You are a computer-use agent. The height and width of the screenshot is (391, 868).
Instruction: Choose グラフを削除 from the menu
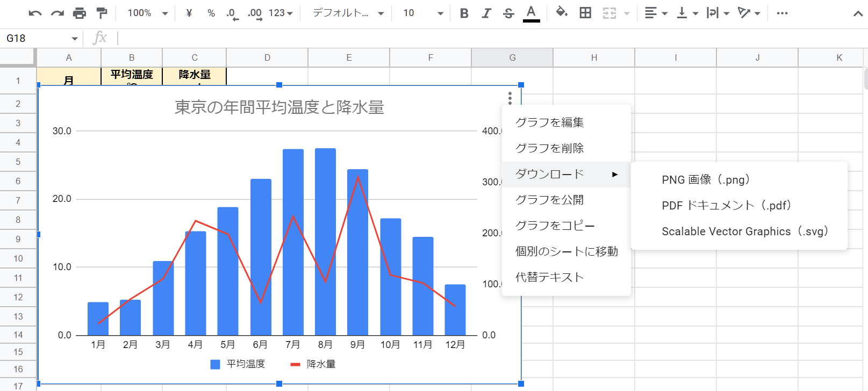(x=566, y=148)
